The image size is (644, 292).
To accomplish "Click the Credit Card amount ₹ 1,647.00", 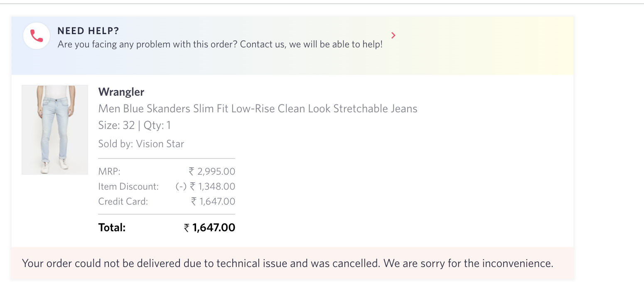I will pyautogui.click(x=213, y=201).
